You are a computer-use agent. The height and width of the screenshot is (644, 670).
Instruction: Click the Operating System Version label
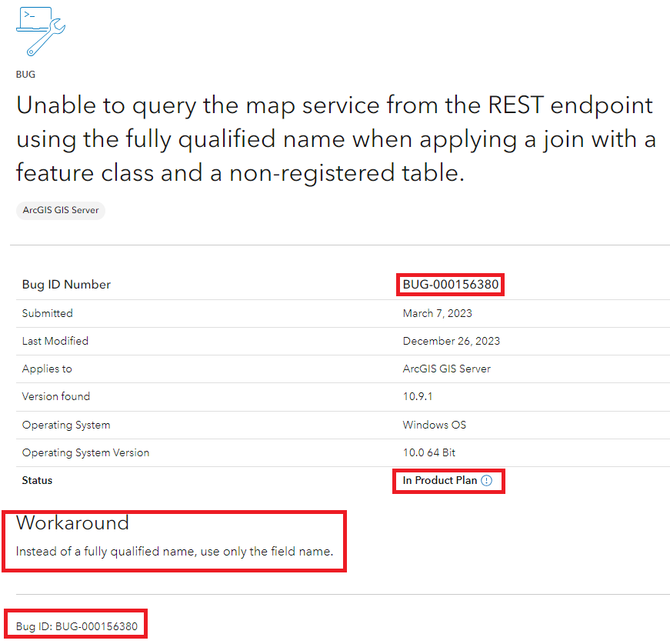click(85, 452)
